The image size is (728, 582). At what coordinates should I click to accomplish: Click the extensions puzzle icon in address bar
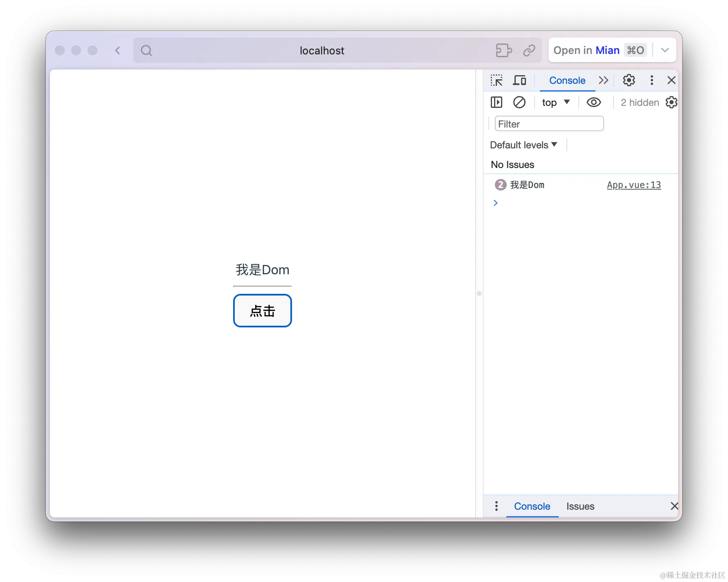point(504,50)
